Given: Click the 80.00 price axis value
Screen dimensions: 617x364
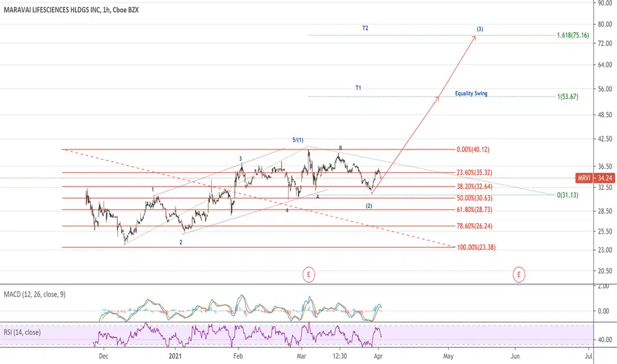Looking at the screenshot, I should coord(605,24).
